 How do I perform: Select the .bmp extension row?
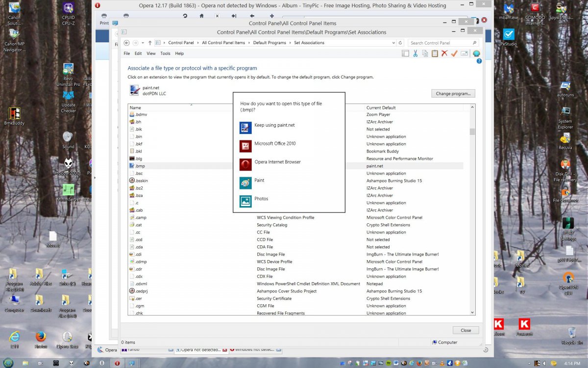[295, 166]
